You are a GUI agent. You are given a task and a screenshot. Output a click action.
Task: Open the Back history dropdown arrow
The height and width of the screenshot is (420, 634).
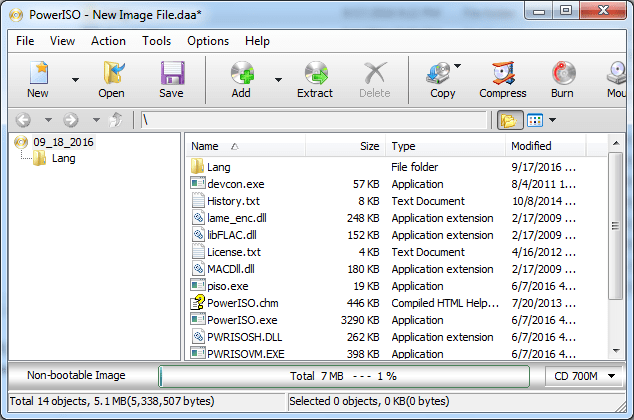[x=48, y=120]
